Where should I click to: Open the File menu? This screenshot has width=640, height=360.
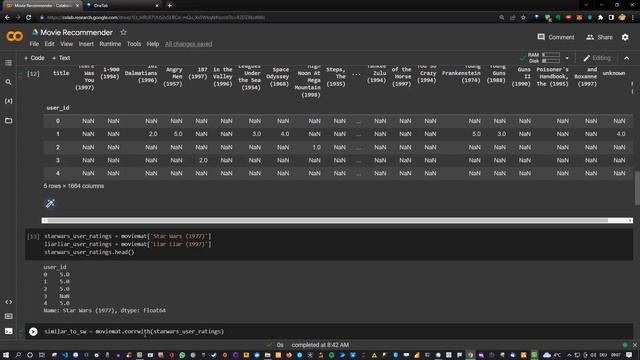pos(34,44)
